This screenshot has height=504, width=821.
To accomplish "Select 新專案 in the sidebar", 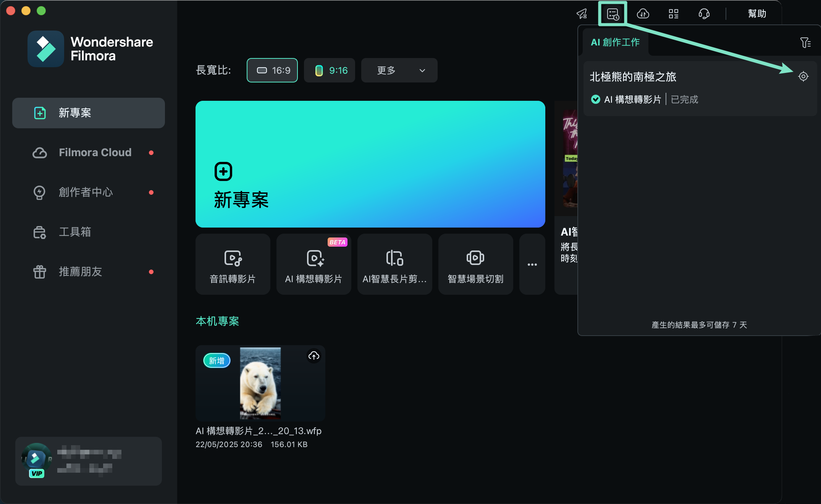I will click(89, 113).
